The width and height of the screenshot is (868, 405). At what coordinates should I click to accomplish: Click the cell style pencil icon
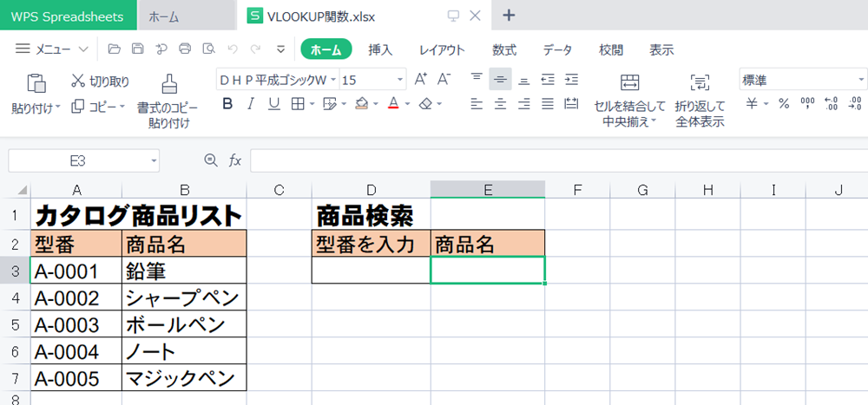[x=330, y=103]
